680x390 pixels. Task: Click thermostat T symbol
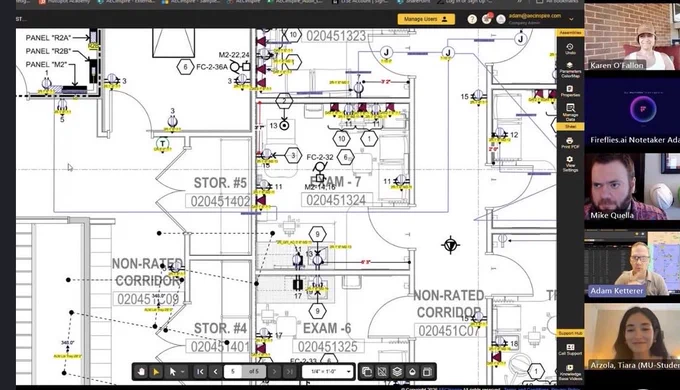[x=162, y=144]
